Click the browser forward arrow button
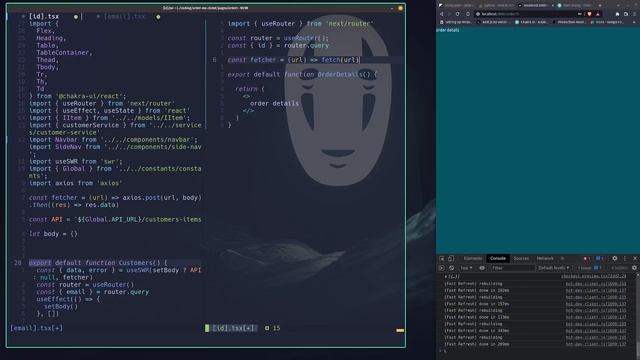The image size is (640, 360). [449, 14]
